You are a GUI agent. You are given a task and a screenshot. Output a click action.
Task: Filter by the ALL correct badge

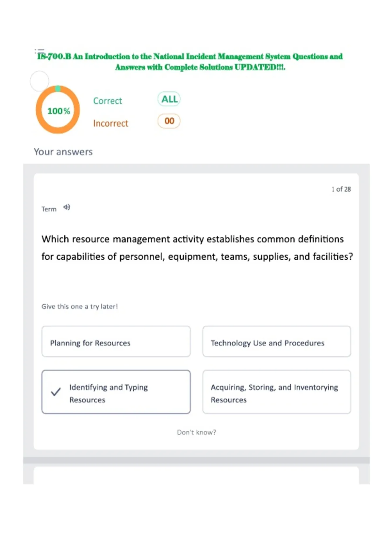169,99
